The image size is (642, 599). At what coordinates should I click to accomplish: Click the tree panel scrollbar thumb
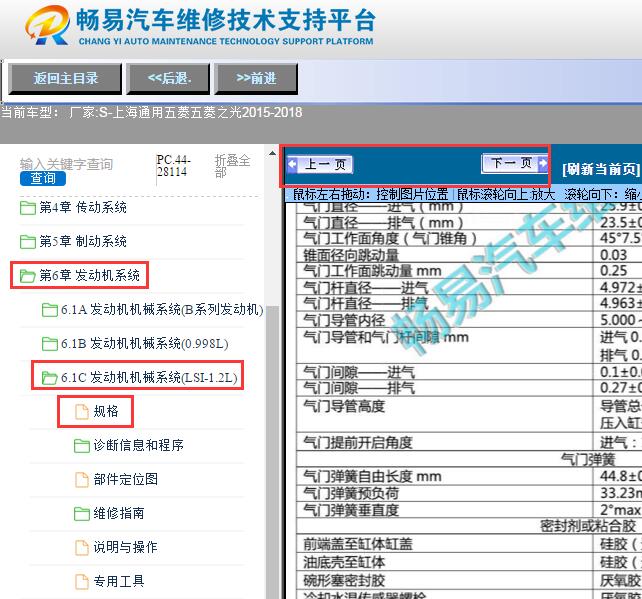[x=272, y=450]
